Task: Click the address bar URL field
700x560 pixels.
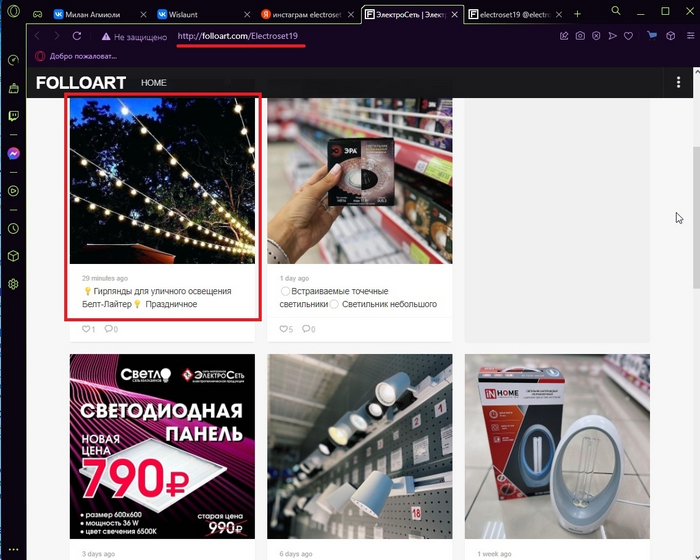Action: coord(238,36)
